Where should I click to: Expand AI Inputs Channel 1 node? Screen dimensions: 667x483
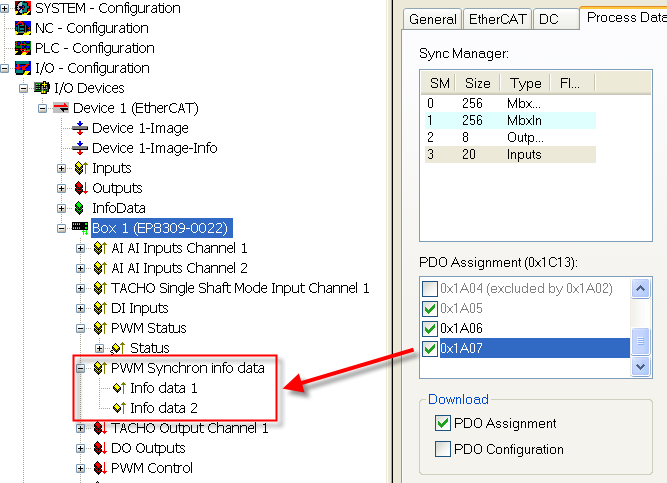[x=80, y=248]
